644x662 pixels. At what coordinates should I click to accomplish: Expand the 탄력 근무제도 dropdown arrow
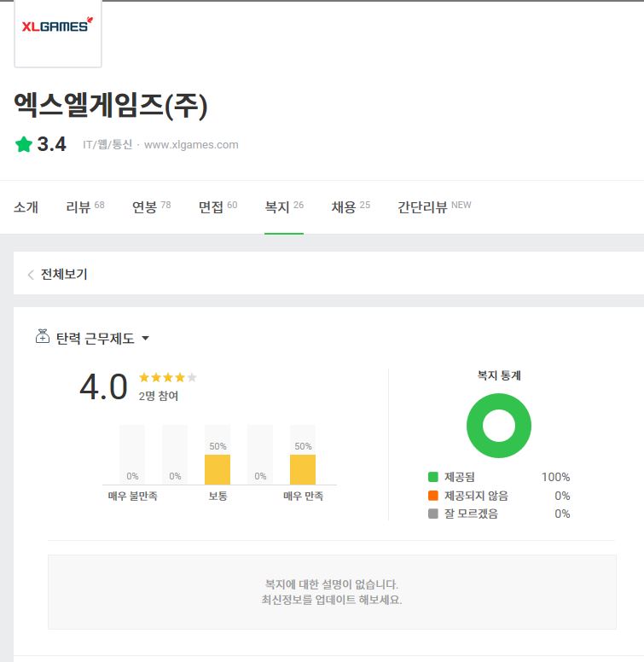pos(145,339)
